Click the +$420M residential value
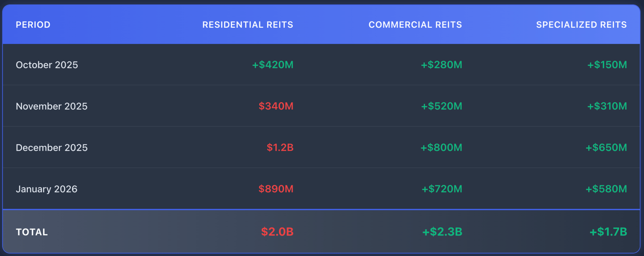644x256 pixels. pyautogui.click(x=272, y=65)
